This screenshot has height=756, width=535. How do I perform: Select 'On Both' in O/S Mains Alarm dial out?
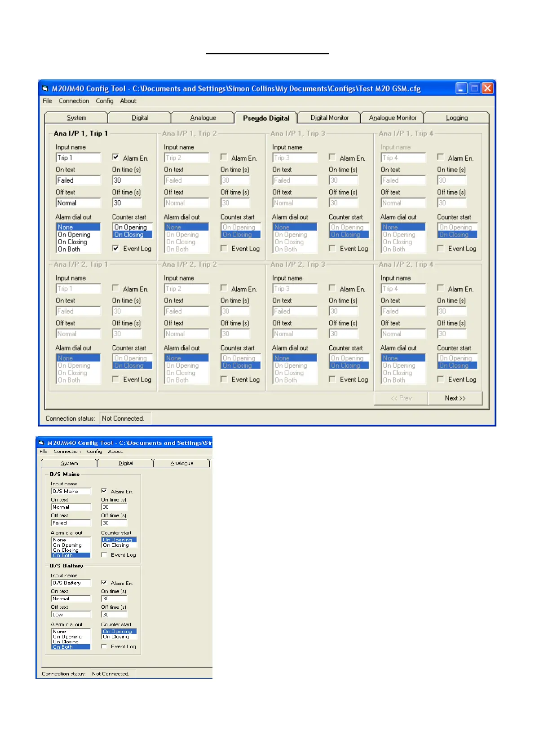click(71, 555)
